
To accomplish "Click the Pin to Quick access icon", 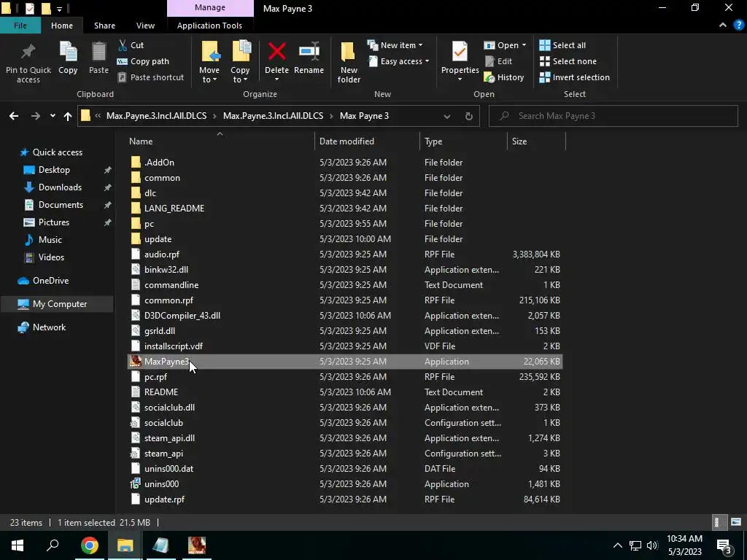I will 28,52.
